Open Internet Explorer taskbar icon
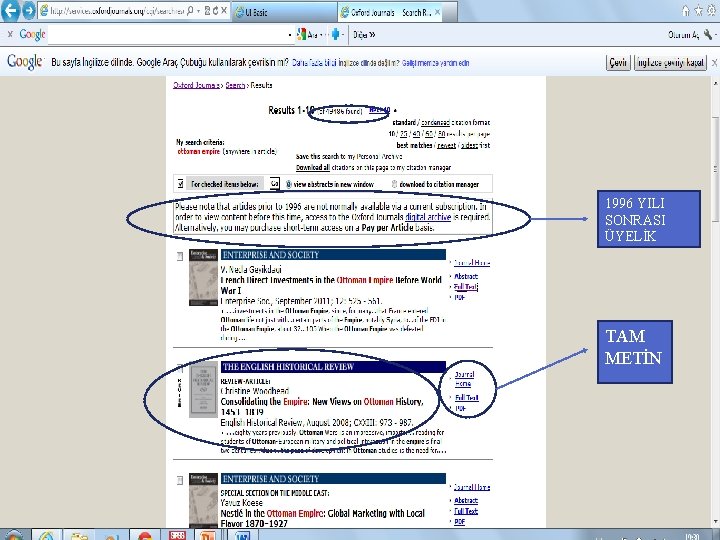This screenshot has height=540, width=720. (45, 535)
